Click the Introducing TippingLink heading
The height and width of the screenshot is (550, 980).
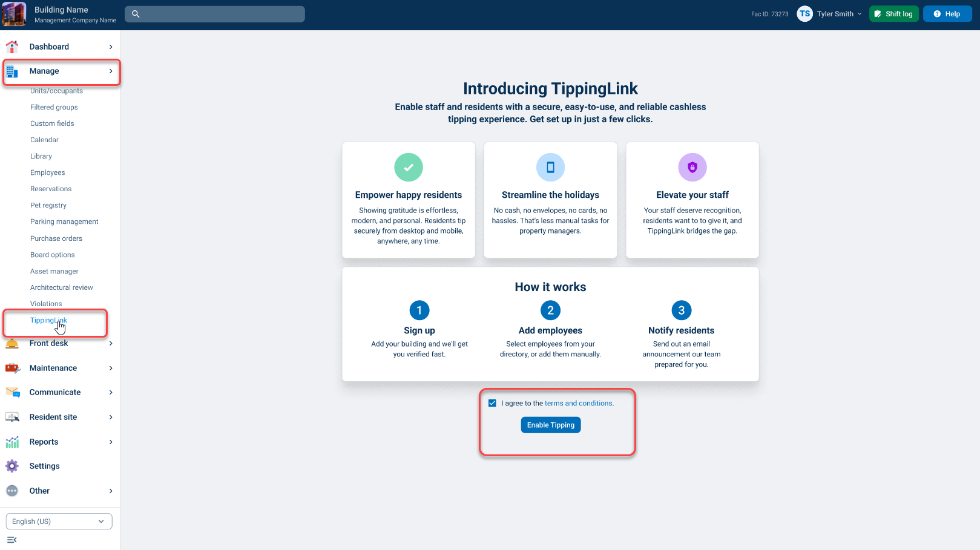click(550, 88)
